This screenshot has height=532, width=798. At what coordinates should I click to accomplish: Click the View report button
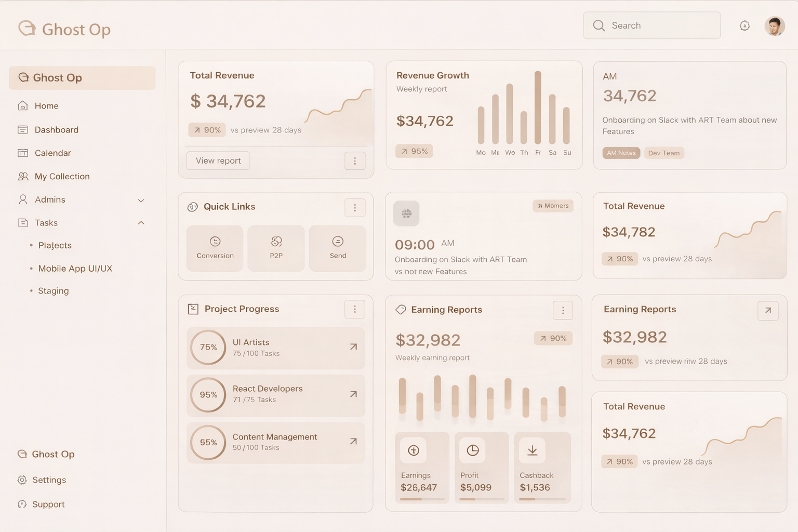218,161
